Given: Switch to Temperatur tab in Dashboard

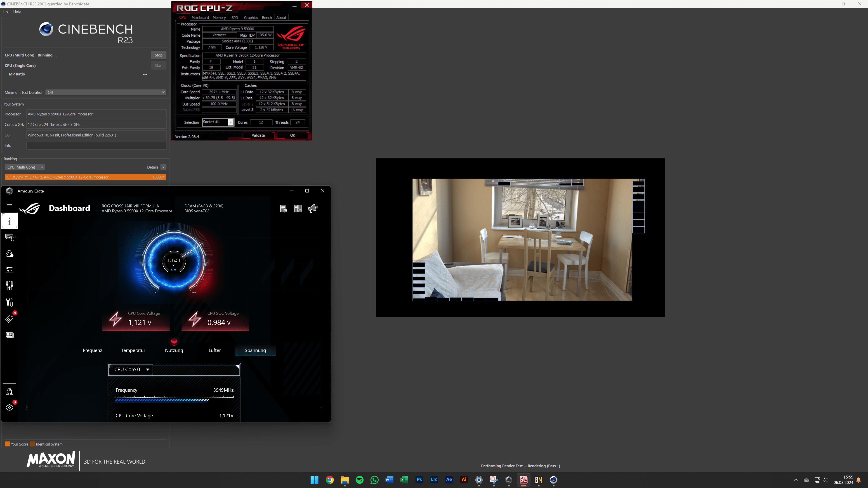Looking at the screenshot, I should pyautogui.click(x=133, y=350).
